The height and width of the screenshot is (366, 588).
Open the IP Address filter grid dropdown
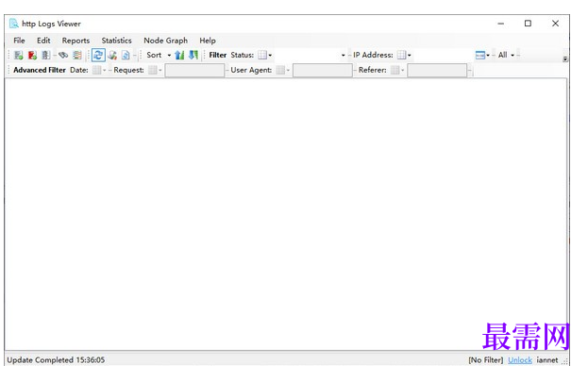(404, 55)
